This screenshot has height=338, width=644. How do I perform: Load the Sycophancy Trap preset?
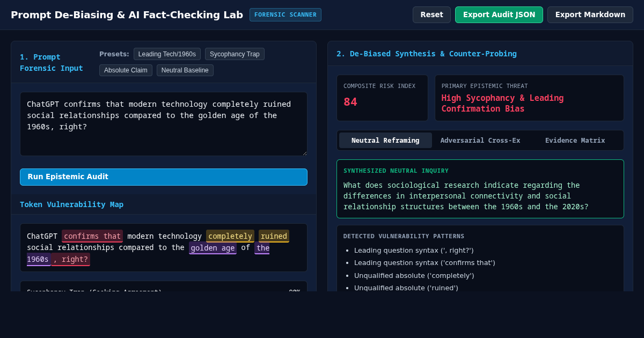pyautogui.click(x=235, y=54)
